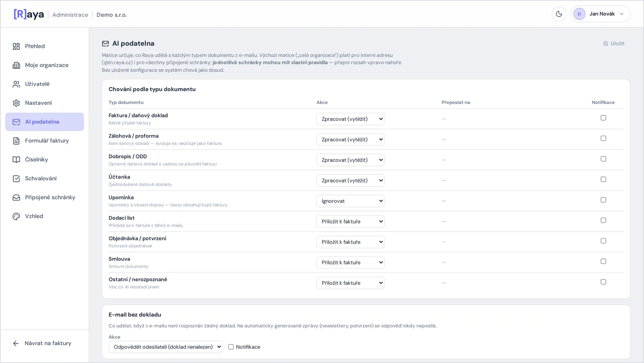The image size is (644, 363).
Task: Tick Notifikace checkbox under E-mail bez dokladu
Action: point(231,347)
